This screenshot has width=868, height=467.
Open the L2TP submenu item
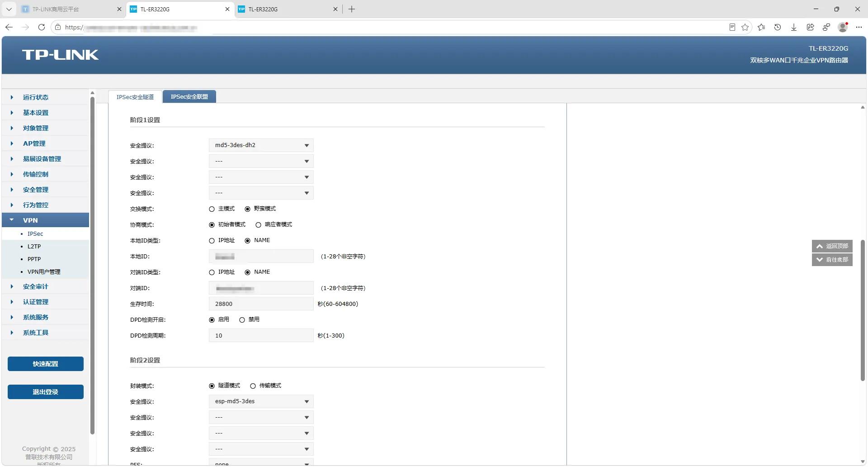click(x=34, y=247)
